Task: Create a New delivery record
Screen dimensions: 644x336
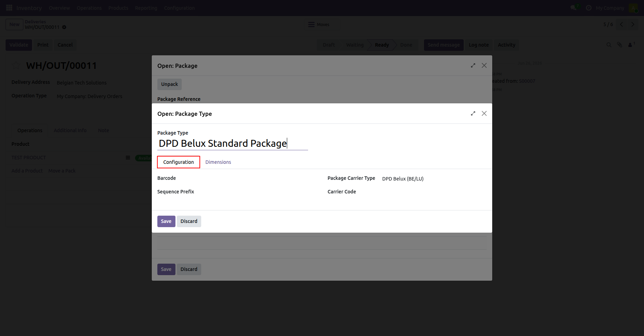Action: 14,24
